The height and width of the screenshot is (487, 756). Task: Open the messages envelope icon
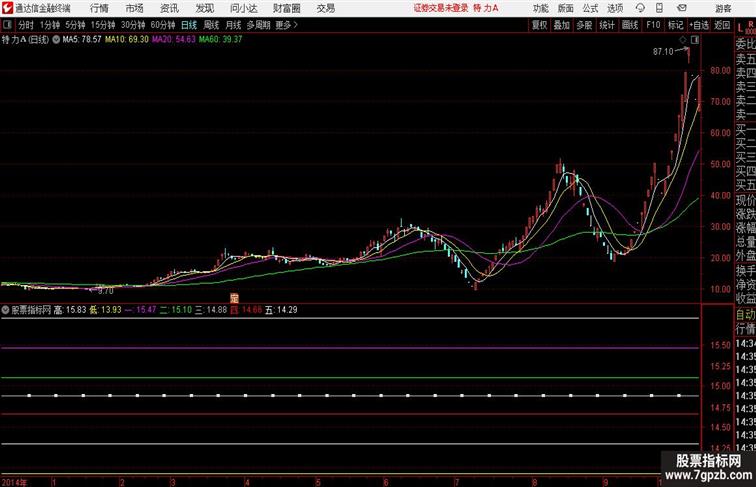point(682,8)
